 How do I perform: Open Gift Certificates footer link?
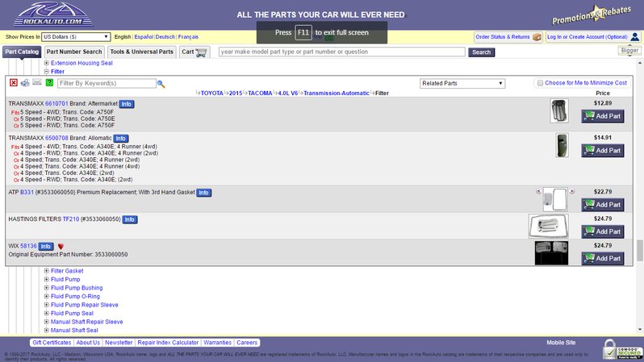[x=52, y=343]
